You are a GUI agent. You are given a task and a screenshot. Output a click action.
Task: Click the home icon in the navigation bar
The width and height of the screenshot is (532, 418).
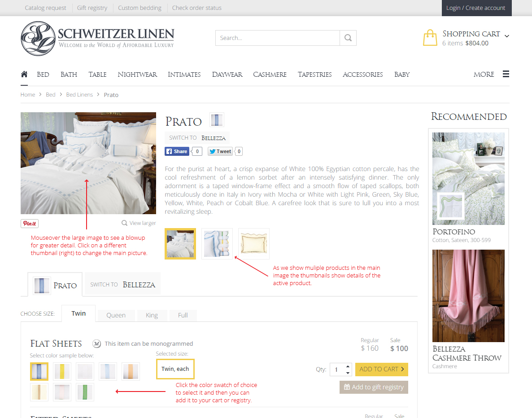click(x=24, y=74)
